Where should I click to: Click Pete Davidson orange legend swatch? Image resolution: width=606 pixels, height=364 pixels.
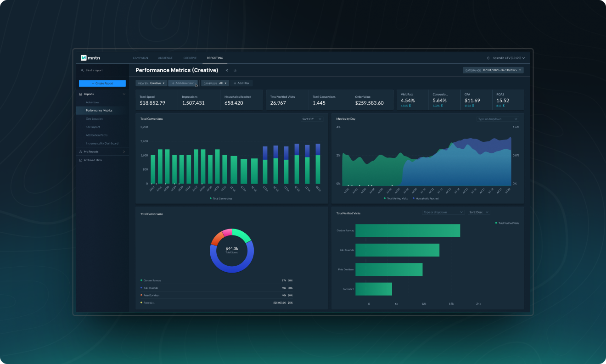(x=141, y=295)
